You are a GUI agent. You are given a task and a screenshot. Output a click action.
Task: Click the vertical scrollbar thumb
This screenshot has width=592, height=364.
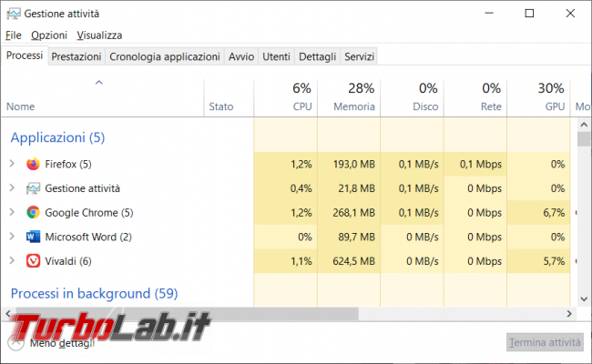[584, 139]
